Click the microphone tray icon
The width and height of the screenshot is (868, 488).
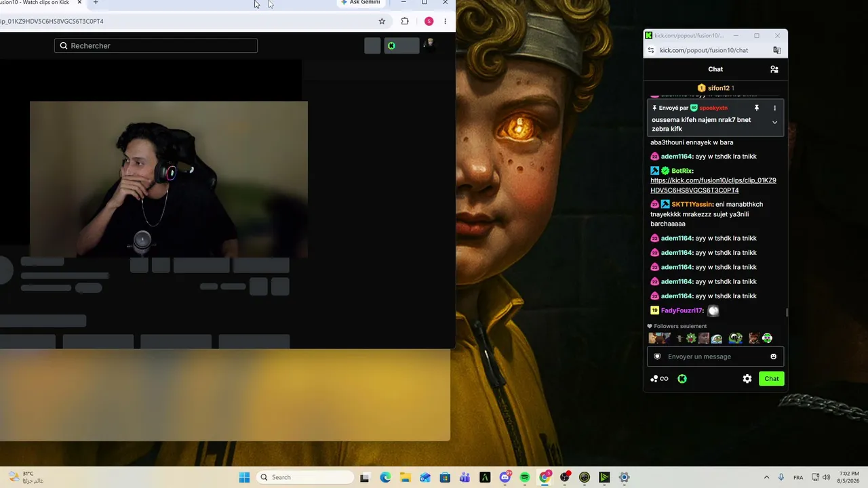pyautogui.click(x=782, y=477)
